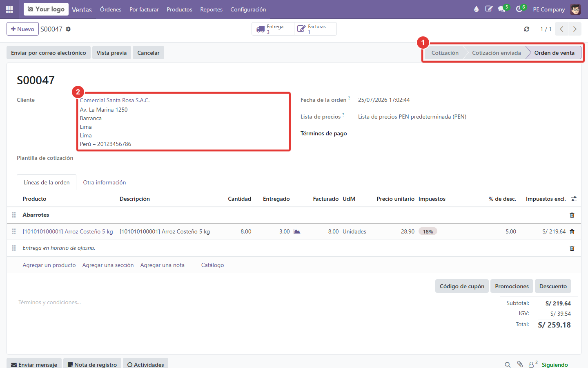
Task: Click the Nota de registro chatter button
Action: point(92,364)
